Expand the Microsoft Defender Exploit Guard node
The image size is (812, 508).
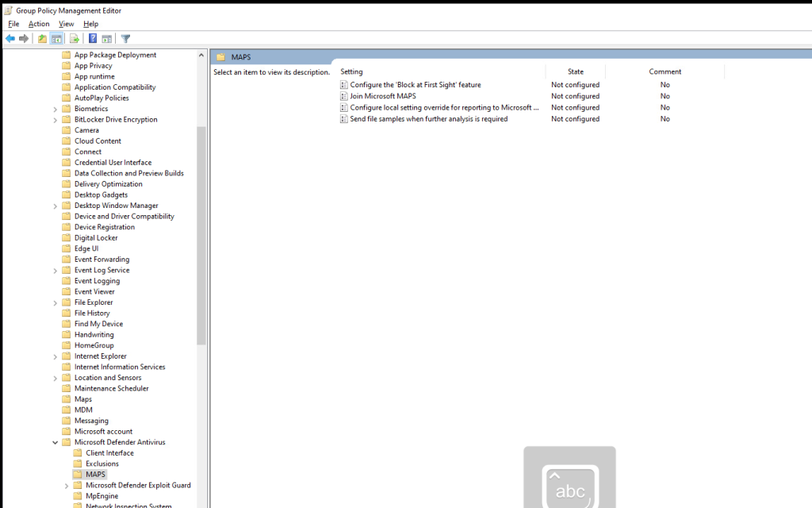click(x=67, y=485)
